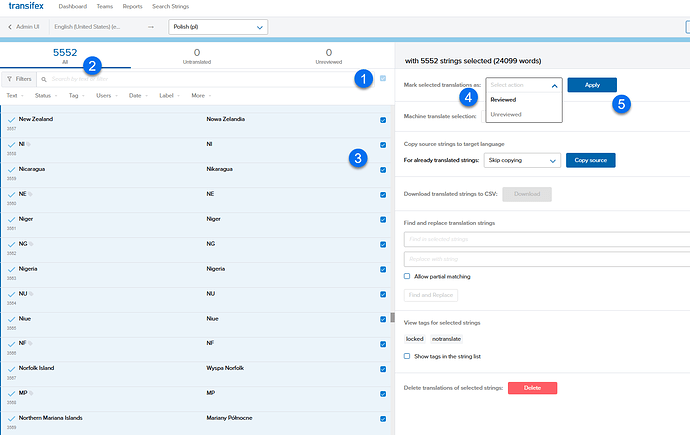690x435 pixels.
Task: Uncheck the Niger string checkbox
Action: coord(383,219)
